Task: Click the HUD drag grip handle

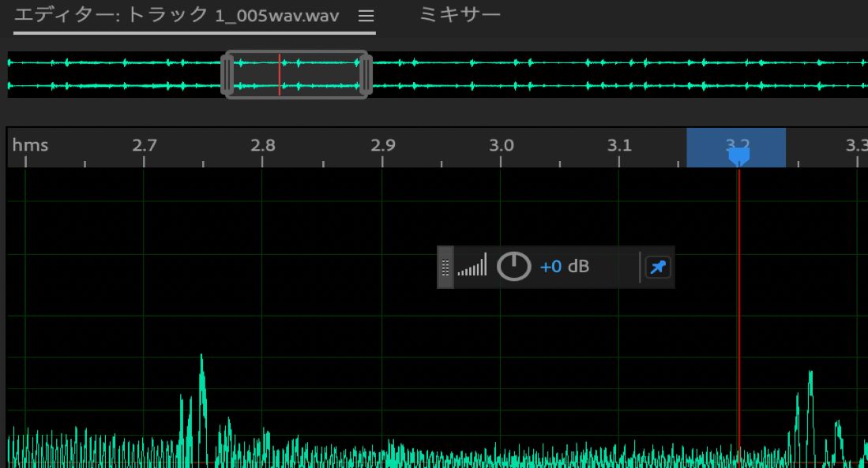Action: point(445,268)
